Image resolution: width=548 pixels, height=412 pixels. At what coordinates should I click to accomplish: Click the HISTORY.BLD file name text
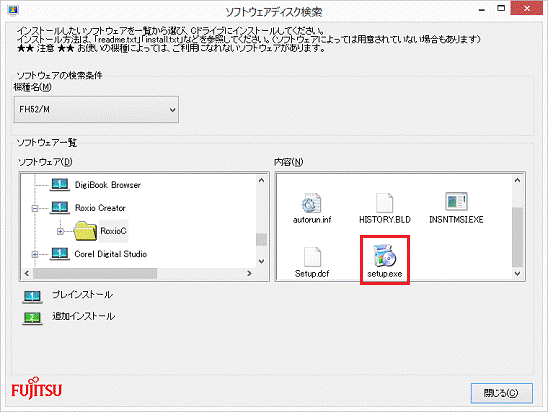(x=385, y=219)
